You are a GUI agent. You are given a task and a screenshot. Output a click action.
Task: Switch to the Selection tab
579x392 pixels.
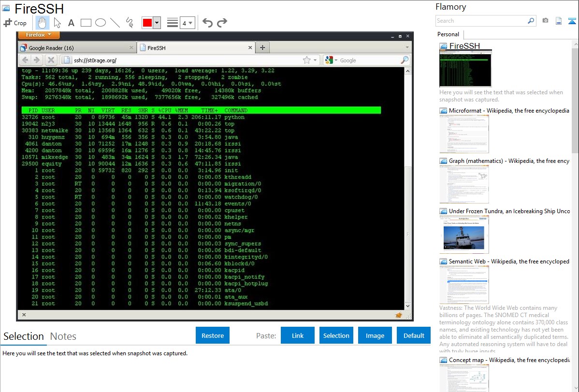click(x=24, y=336)
